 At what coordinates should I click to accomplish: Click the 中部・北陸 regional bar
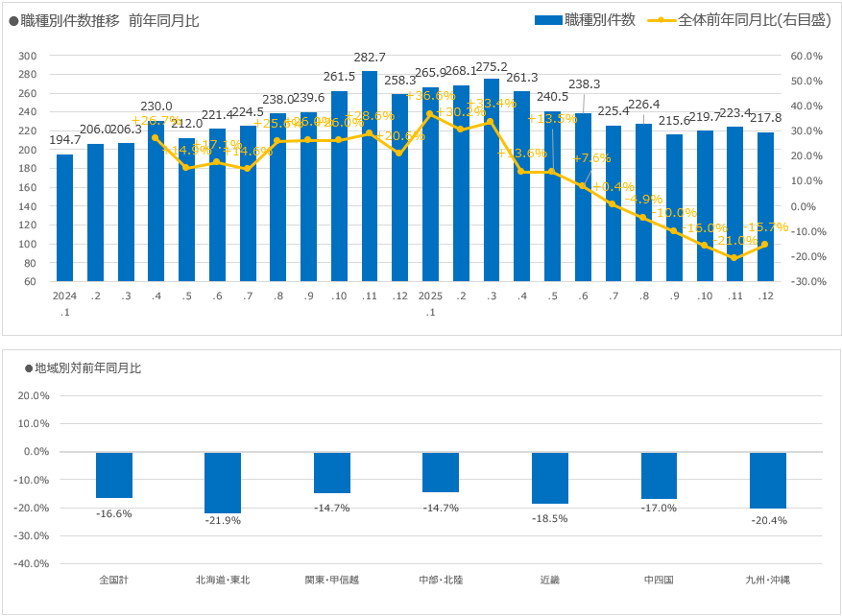441,472
